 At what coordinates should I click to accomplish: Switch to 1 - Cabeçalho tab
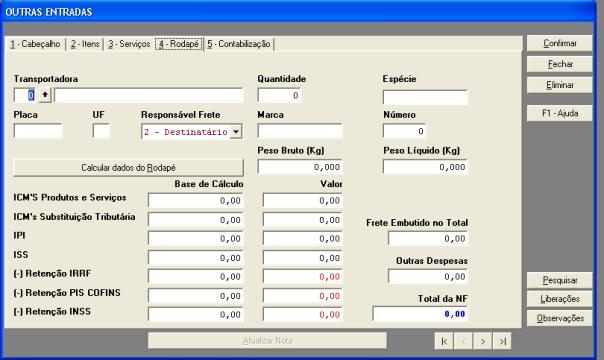[x=35, y=44]
